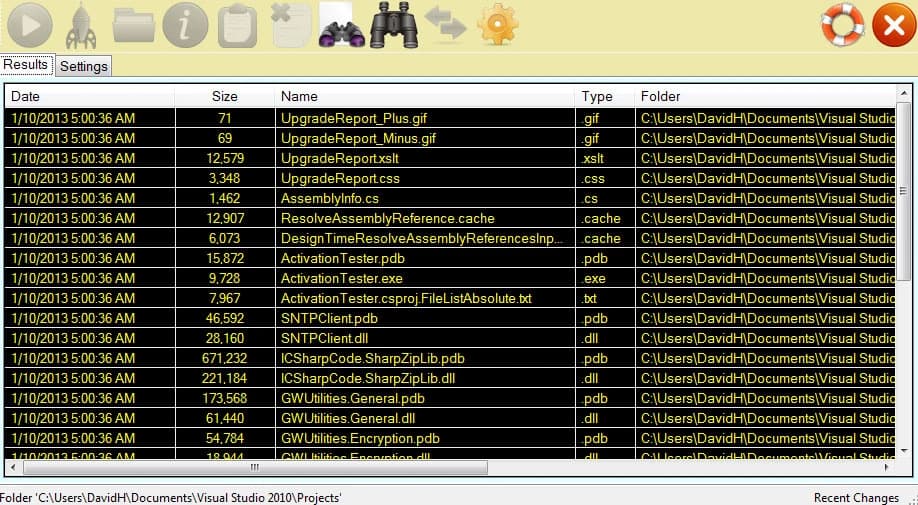
Task: Sort by the Type column header
Action: tap(605, 96)
